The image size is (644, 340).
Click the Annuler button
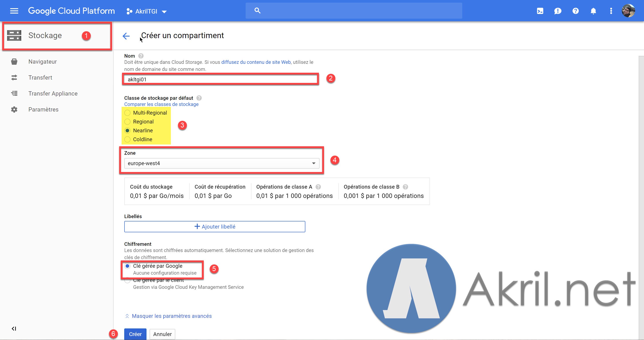tap(162, 334)
